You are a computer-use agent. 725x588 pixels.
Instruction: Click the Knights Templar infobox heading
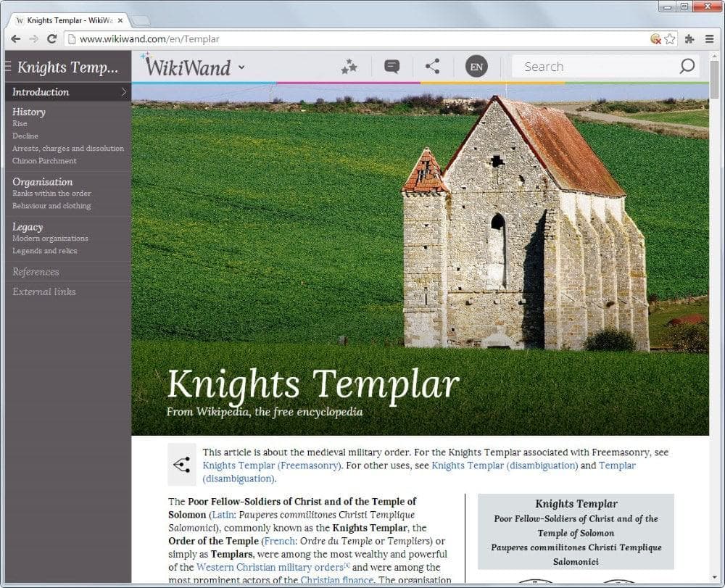[576, 504]
